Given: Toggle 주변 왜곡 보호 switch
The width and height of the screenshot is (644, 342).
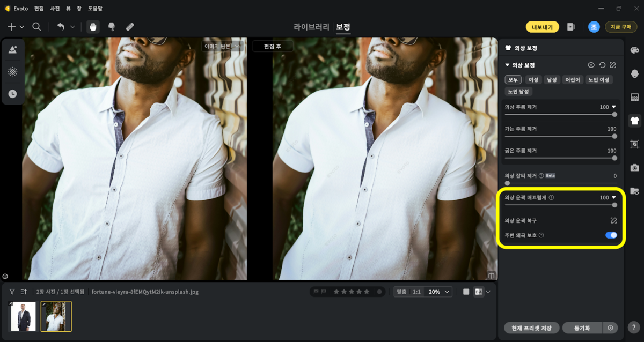Looking at the screenshot, I should pyautogui.click(x=611, y=235).
